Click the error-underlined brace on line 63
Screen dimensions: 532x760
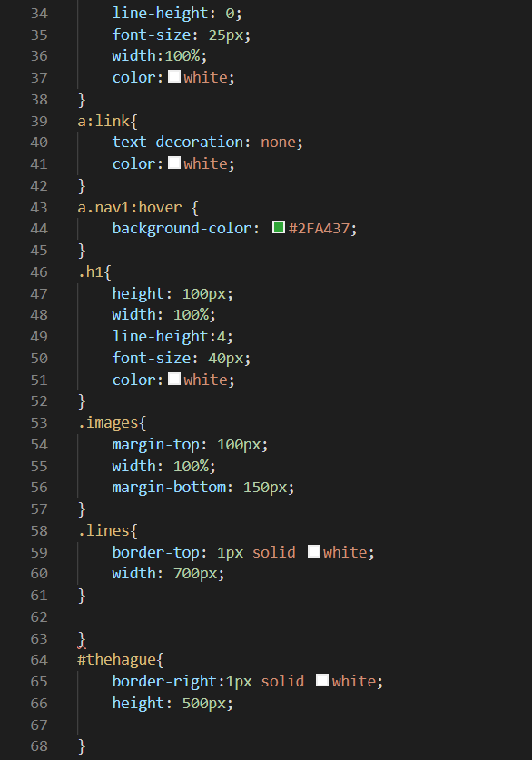point(82,640)
